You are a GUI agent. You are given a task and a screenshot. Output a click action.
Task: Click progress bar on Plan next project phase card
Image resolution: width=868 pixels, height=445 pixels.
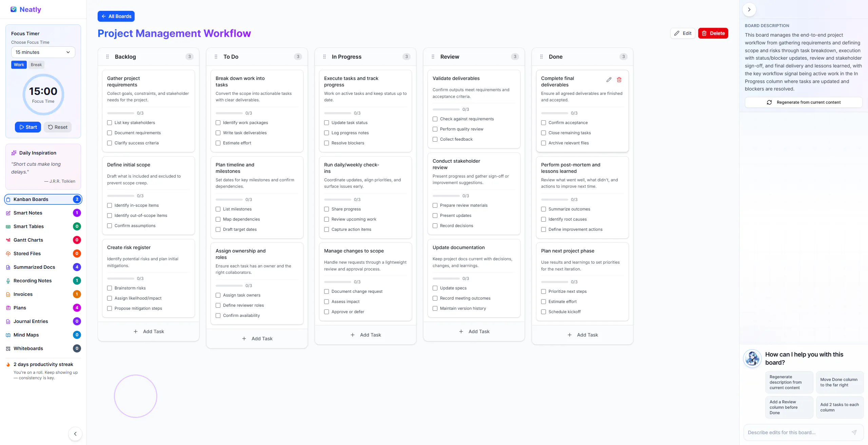click(x=555, y=282)
